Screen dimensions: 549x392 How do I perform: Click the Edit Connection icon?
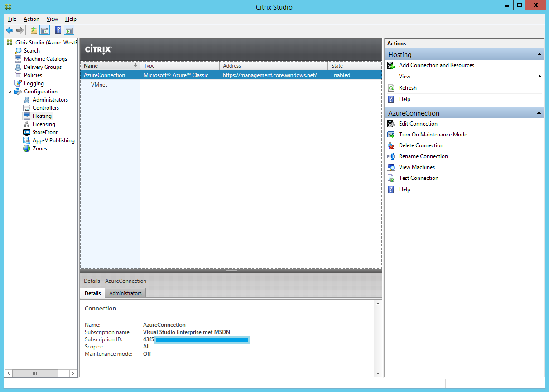[x=391, y=124]
